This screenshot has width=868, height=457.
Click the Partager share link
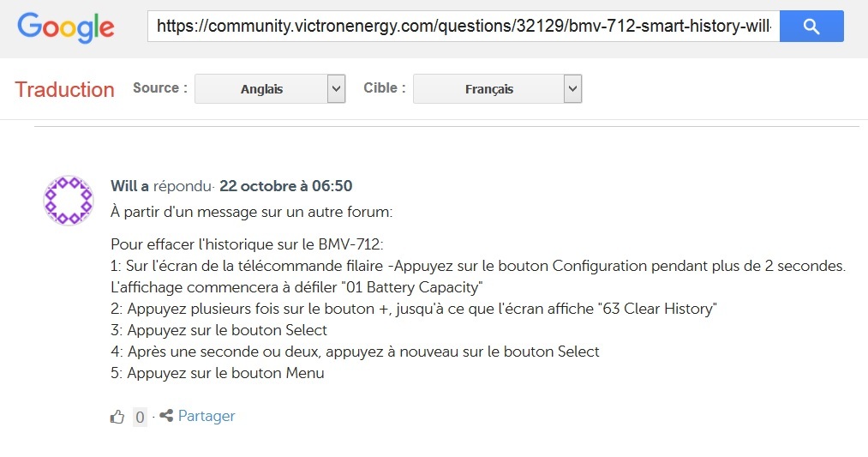click(x=207, y=416)
